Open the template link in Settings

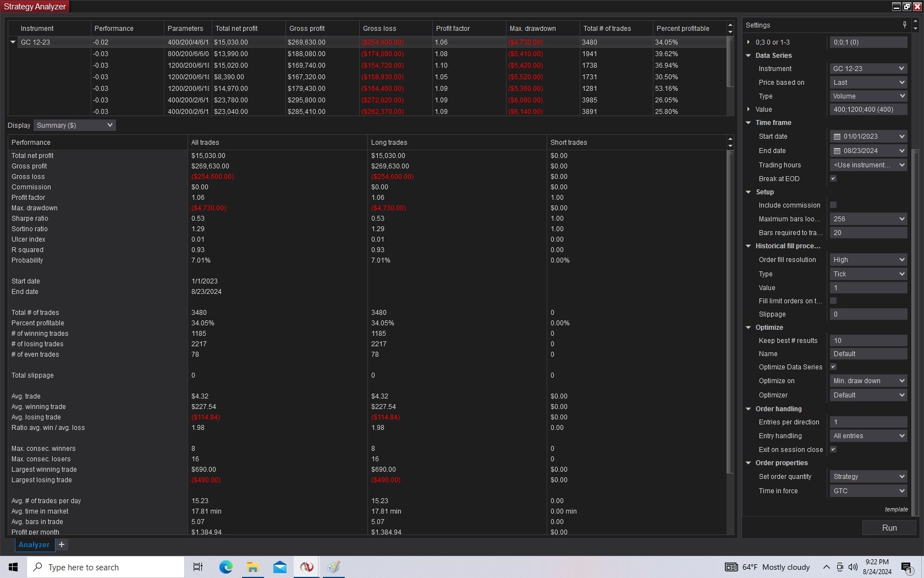897,509
